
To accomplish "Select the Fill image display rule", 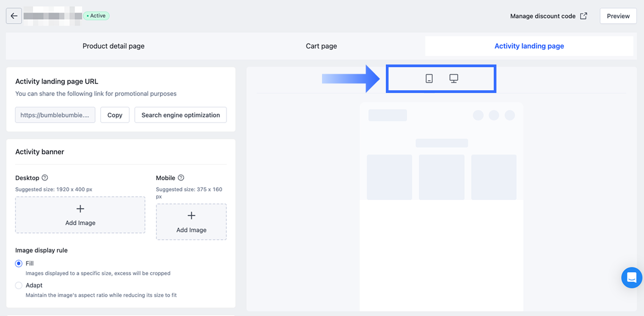I will [x=19, y=263].
